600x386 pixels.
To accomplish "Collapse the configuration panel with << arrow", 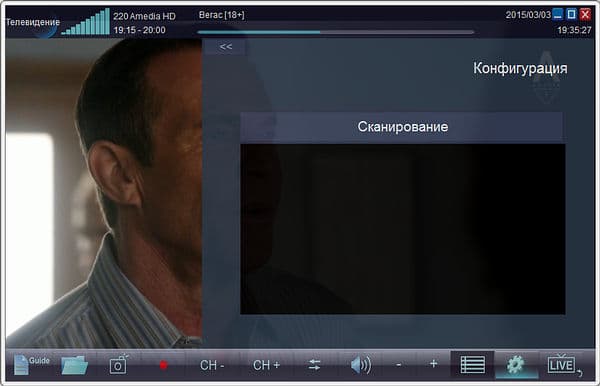I will (226, 47).
